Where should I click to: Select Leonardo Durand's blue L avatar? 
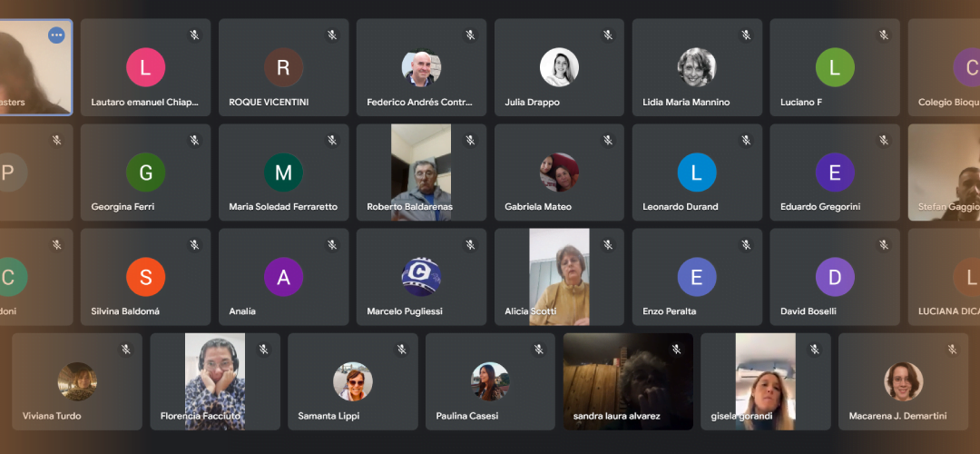pyautogui.click(x=697, y=172)
